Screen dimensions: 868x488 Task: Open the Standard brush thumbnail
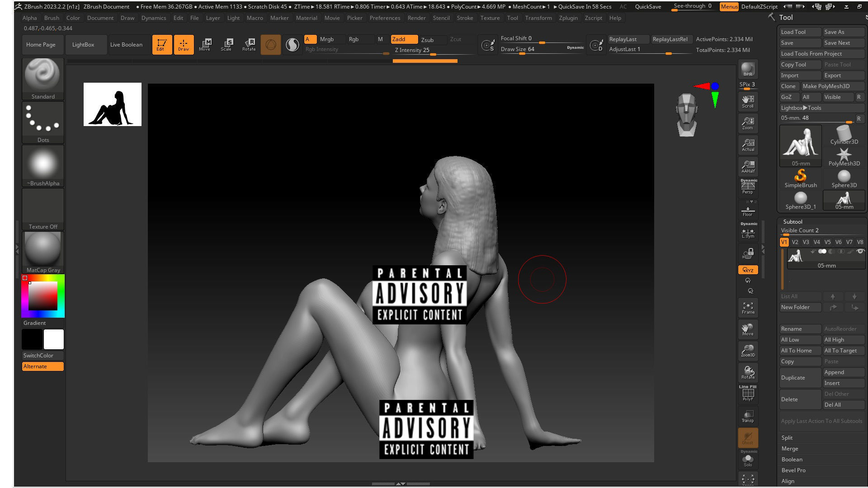43,79
